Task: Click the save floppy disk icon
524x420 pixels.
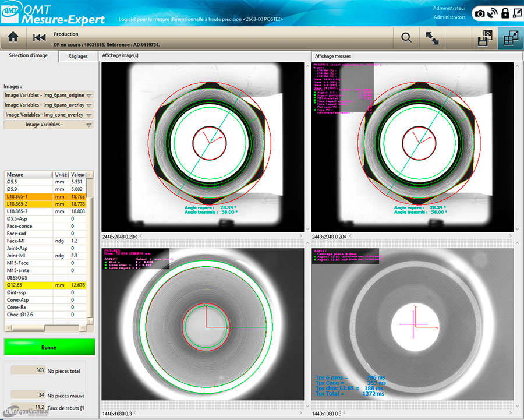Action: 485,38
